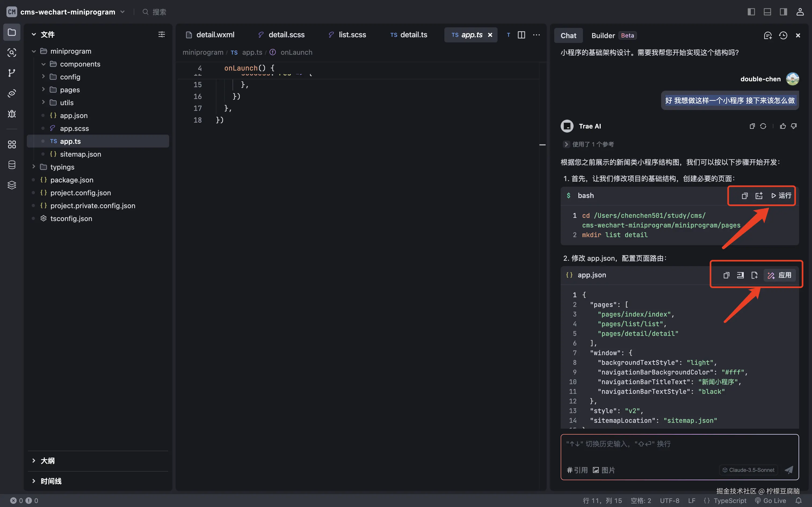
Task: Open the source control sidebar icon
Action: pos(12,73)
